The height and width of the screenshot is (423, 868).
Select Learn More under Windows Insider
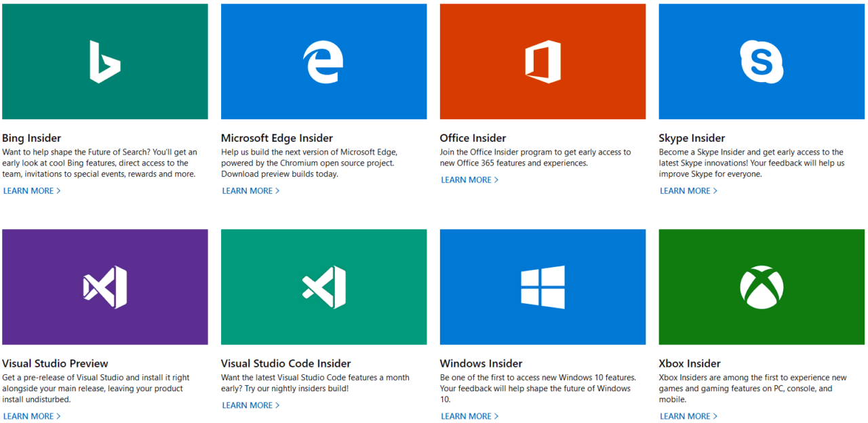470,416
